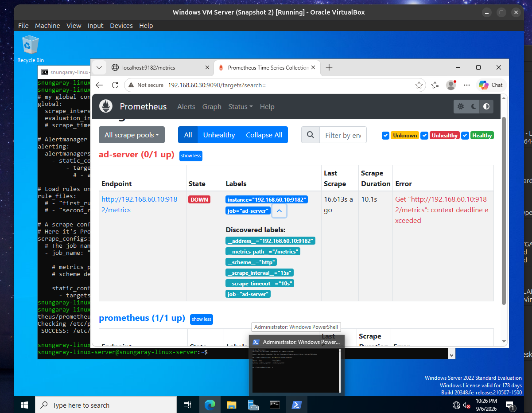This screenshot has width=532, height=413.
Task: Select the All targets filter button
Action: pyautogui.click(x=188, y=135)
